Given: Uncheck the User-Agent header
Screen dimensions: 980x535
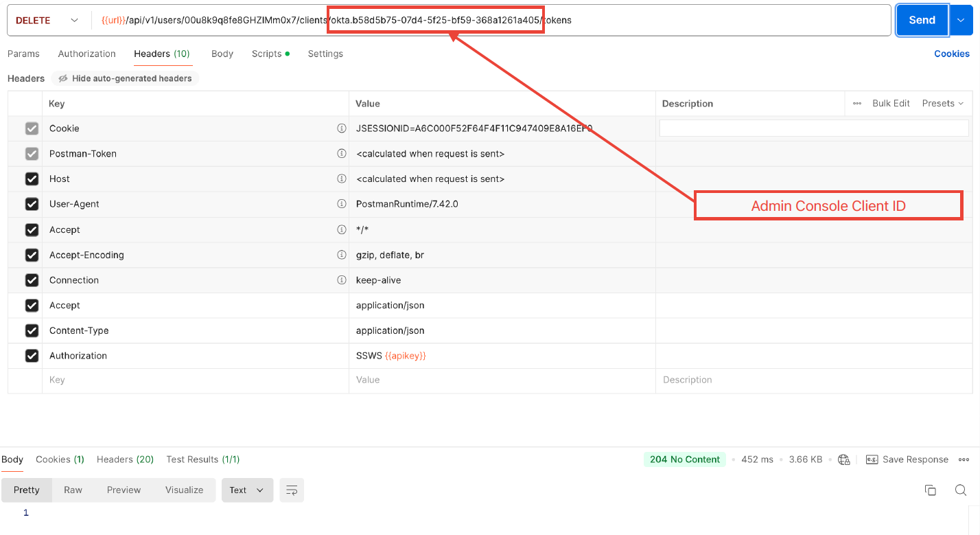Looking at the screenshot, I should click(x=32, y=204).
